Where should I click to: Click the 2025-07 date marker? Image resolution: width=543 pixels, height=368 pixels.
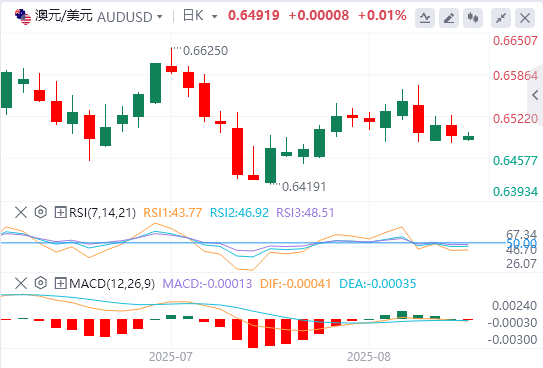(x=170, y=357)
